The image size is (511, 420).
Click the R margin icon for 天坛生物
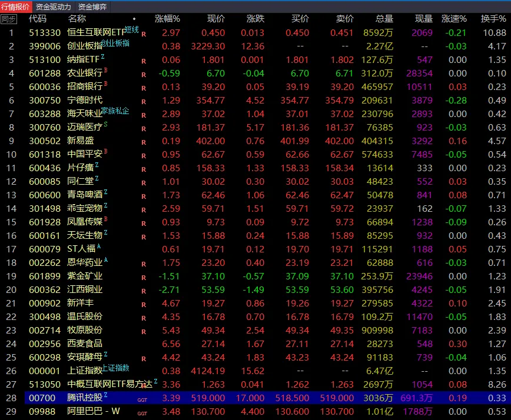click(x=144, y=236)
